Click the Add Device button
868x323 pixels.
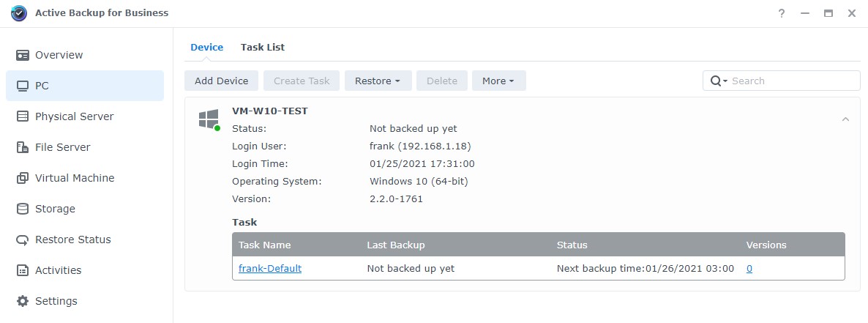(x=222, y=81)
